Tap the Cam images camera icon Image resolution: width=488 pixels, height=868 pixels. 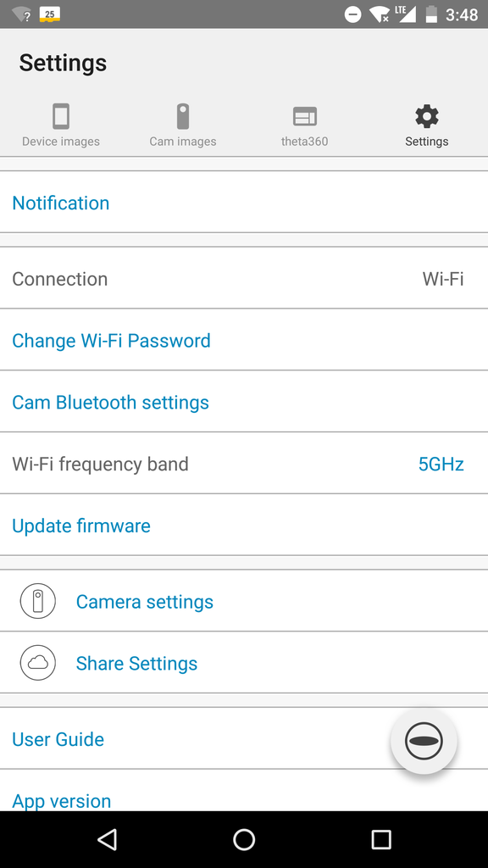click(x=183, y=116)
